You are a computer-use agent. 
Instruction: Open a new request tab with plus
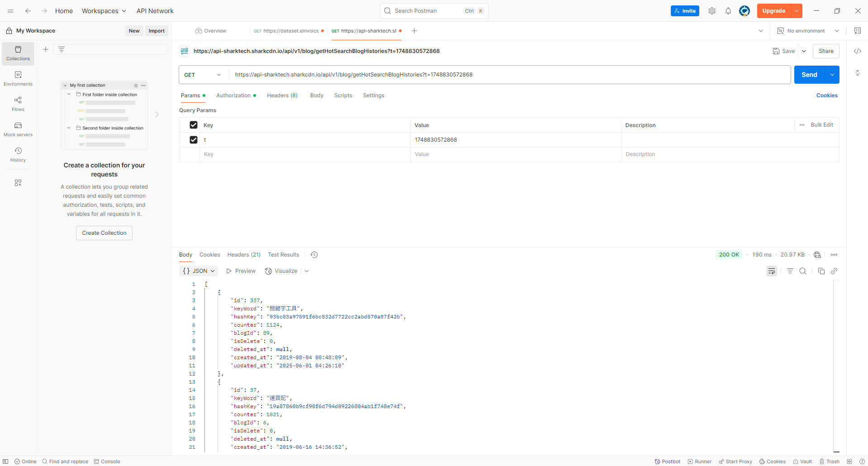click(414, 31)
